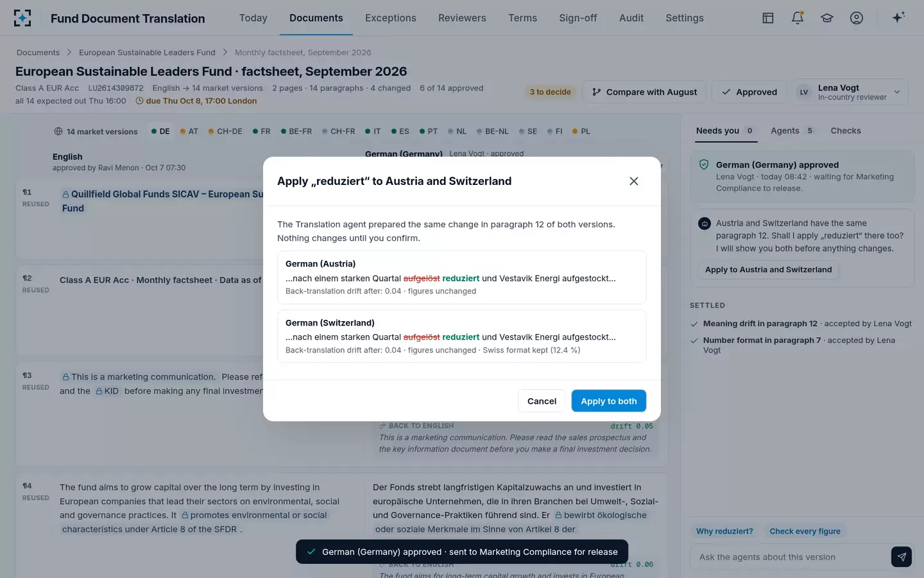Click the German (Austria) change card
924x578 pixels.
tap(462, 277)
